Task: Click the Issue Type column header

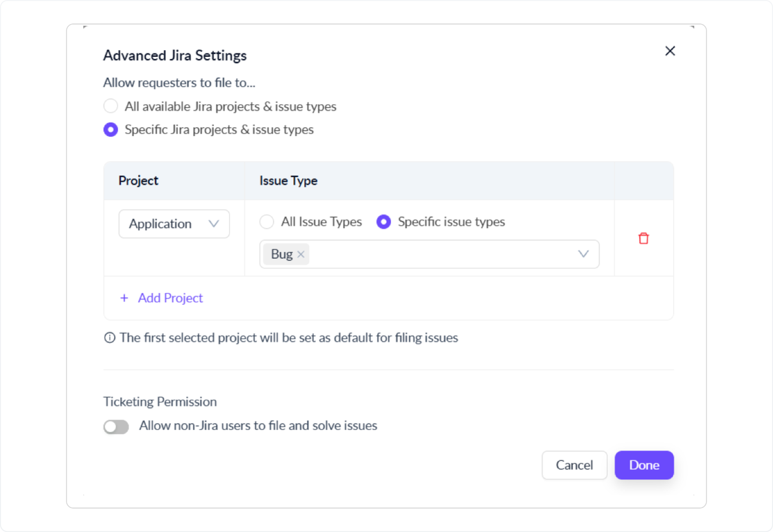Action: point(288,181)
